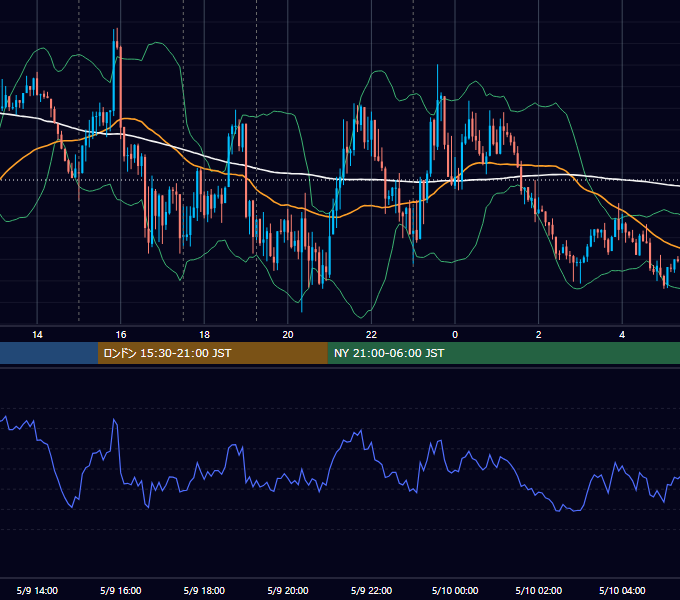
Task: Click the London 15:30-21:00 JST session bar
Action: tap(212, 353)
